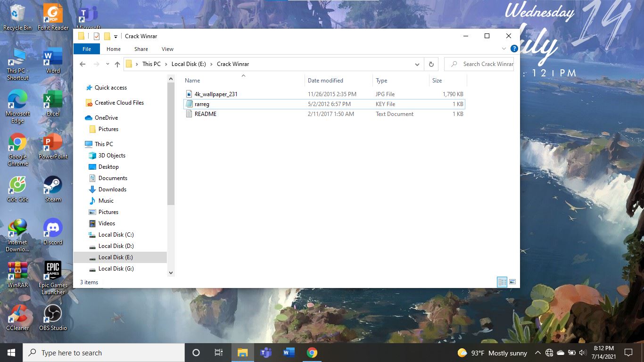
Task: Open Foxit Reader from the desktop
Action: click(52, 13)
